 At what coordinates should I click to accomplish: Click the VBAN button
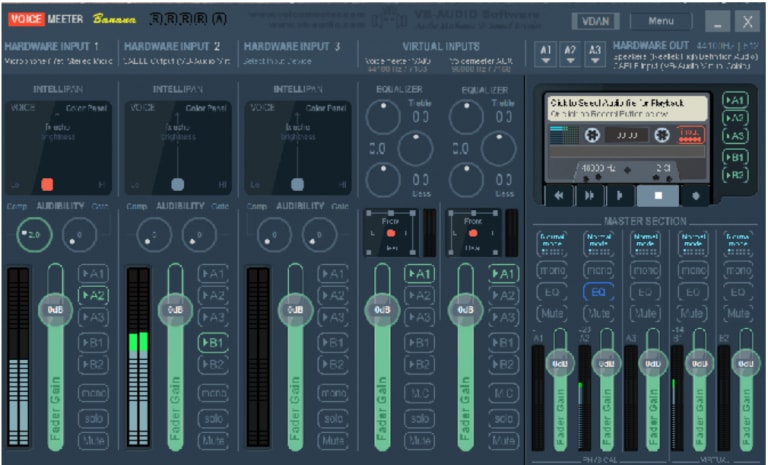[596, 21]
